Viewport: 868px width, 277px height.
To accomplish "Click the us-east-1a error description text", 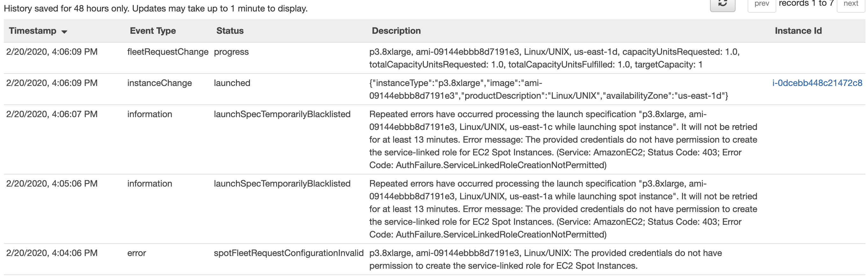I will pos(563,209).
